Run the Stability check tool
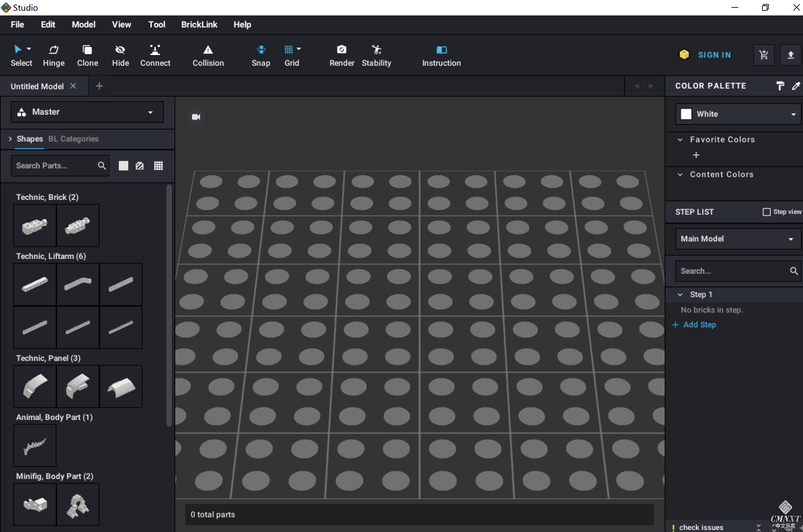The width and height of the screenshot is (803, 532). 376,55
